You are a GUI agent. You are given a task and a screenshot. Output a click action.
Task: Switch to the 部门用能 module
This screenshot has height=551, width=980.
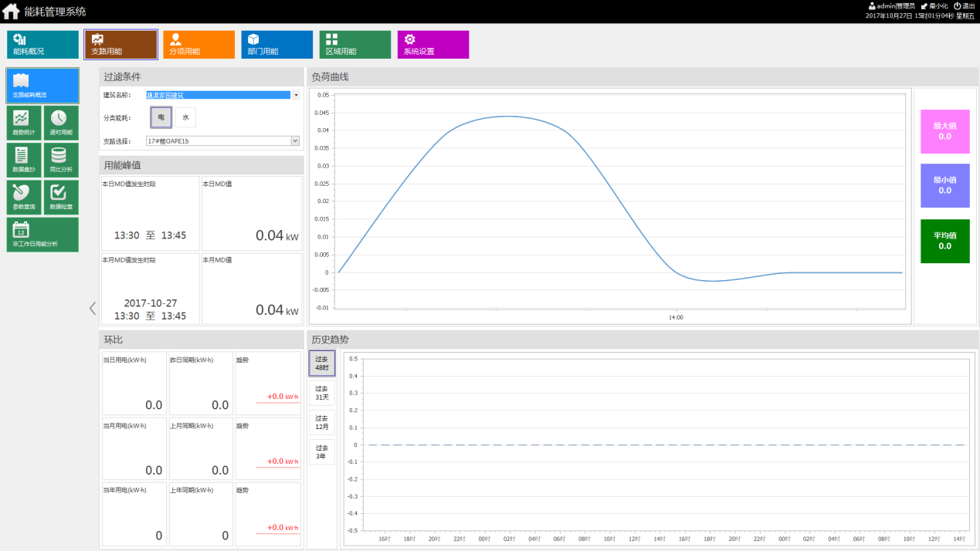[x=277, y=45]
